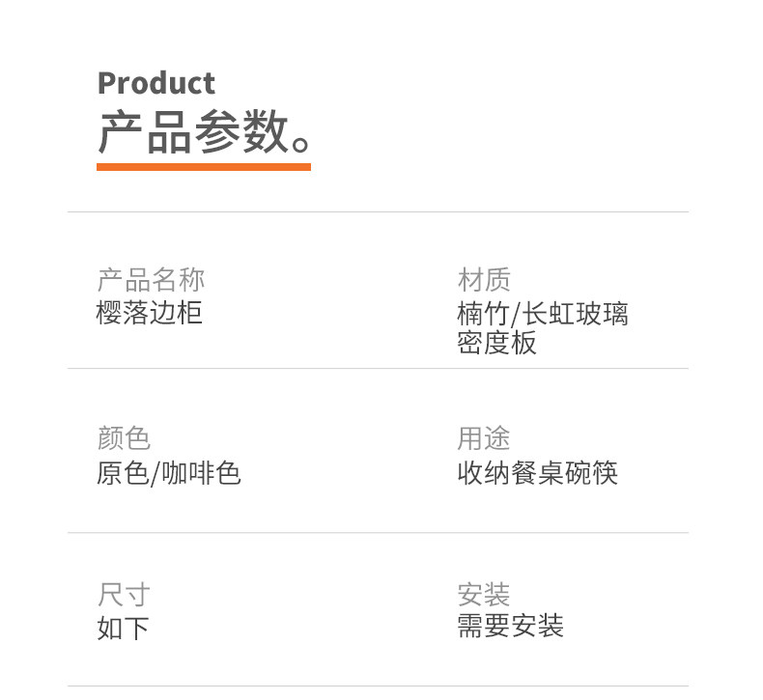
Task: Click the "Product" English heading
Action: tap(155, 83)
